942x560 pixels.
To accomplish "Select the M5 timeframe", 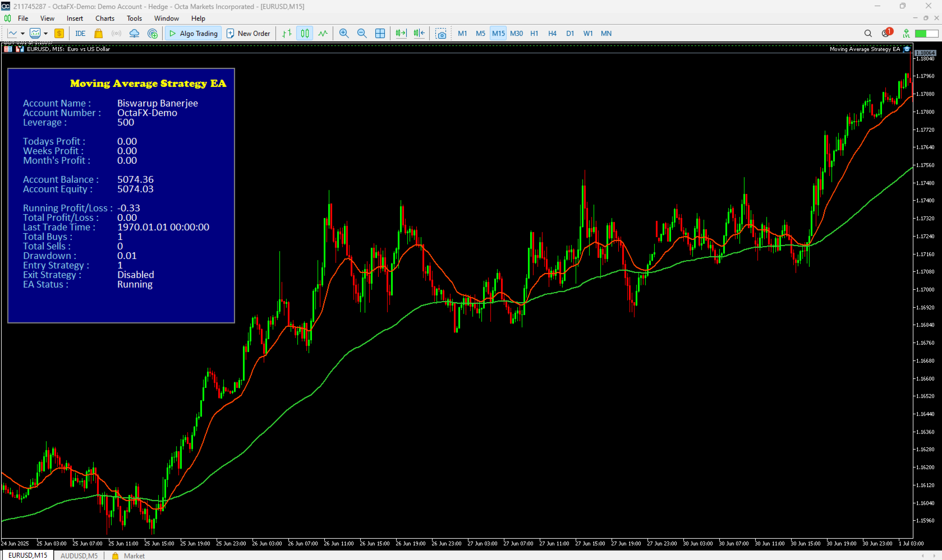I will [480, 34].
